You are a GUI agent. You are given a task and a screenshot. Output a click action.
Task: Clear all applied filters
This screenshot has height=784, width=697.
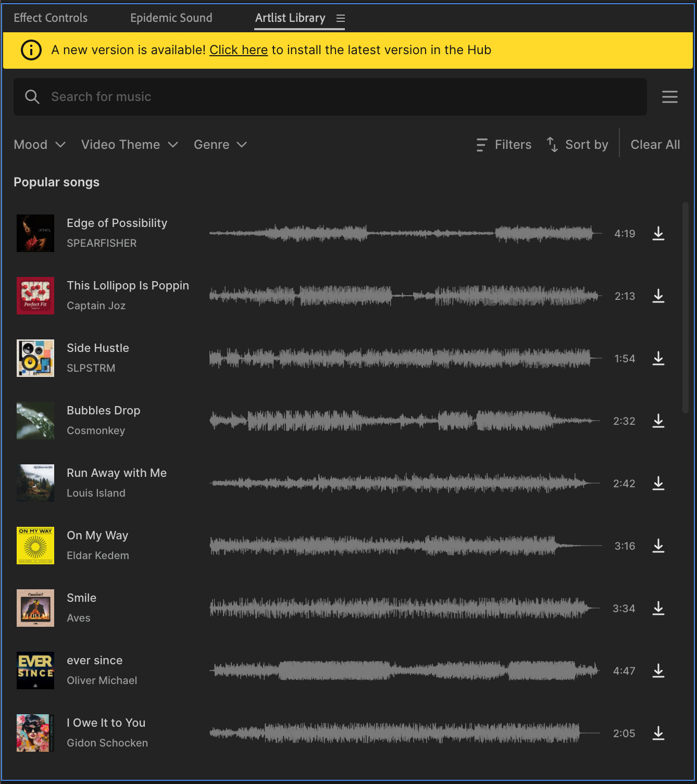(655, 145)
